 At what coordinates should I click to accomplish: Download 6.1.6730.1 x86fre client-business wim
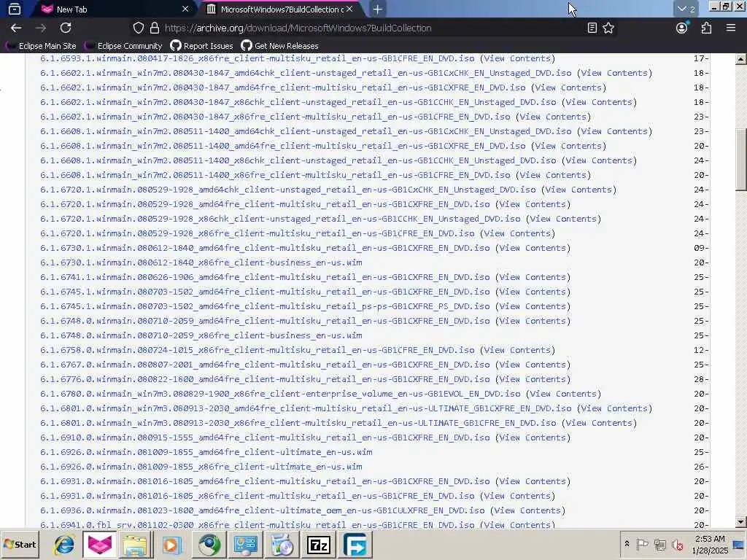201,262
